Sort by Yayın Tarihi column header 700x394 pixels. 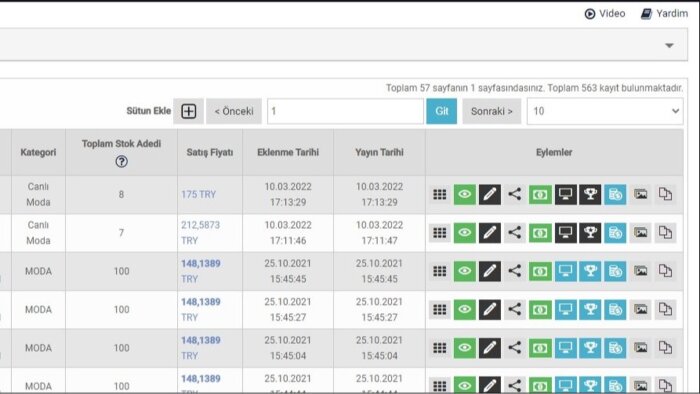(379, 153)
